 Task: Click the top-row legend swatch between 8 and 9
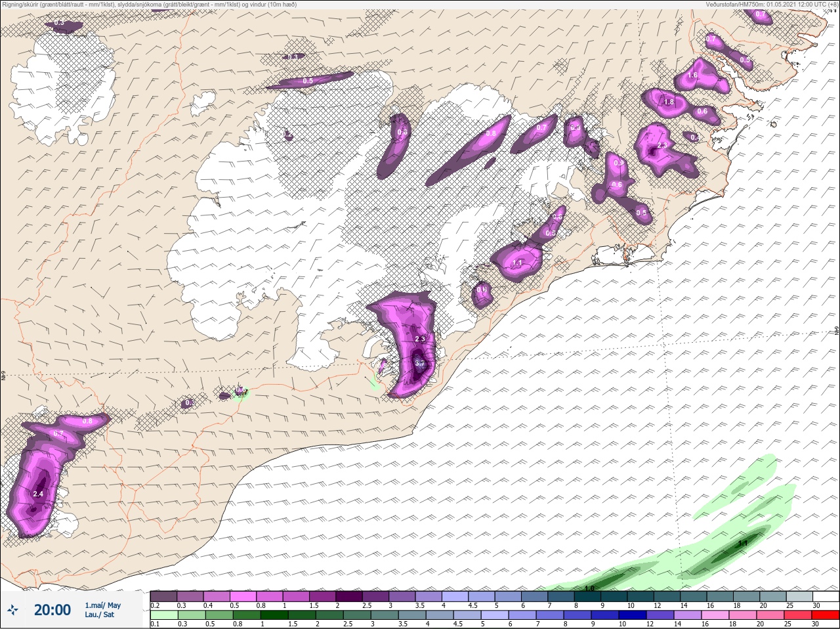pyautogui.click(x=589, y=596)
